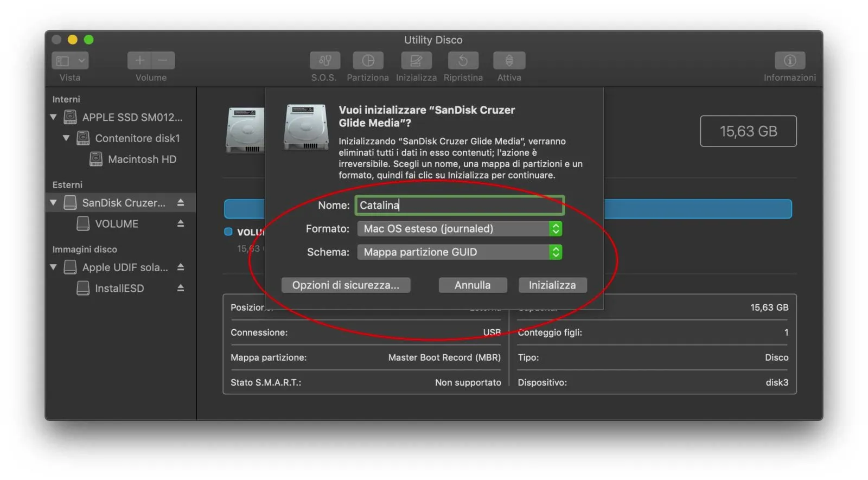This screenshot has height=480, width=868.
Task: Eject the SanDisk Cruzer disk
Action: 181,202
